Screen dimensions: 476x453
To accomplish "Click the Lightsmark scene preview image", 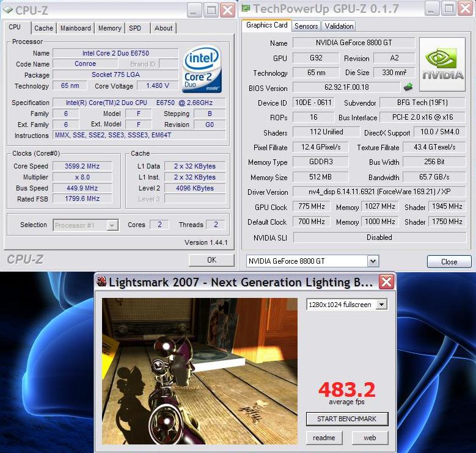I will click(200, 371).
